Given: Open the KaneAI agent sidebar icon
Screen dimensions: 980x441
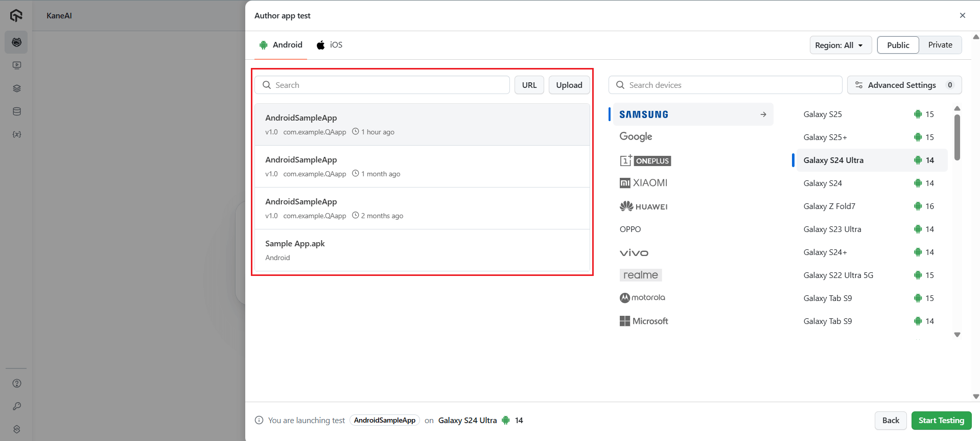Looking at the screenshot, I should [16, 42].
